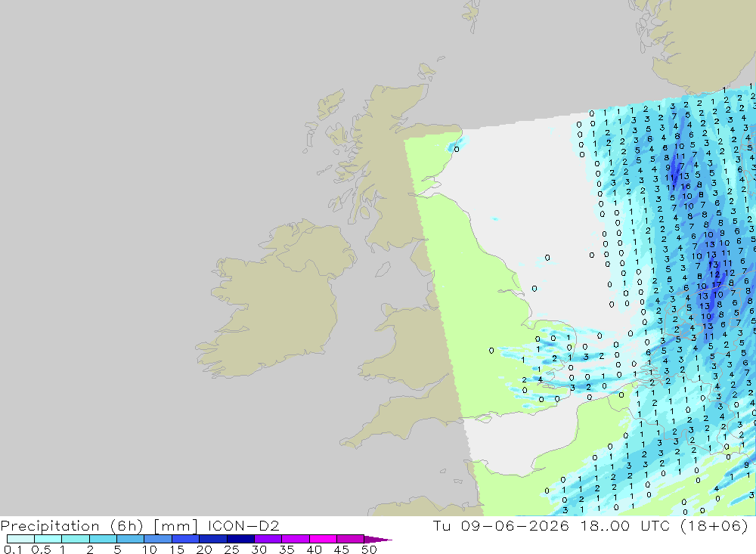The width and height of the screenshot is (756, 554).
Task: Click the 20–25 mm dark blue legend box
Action: tap(213, 539)
